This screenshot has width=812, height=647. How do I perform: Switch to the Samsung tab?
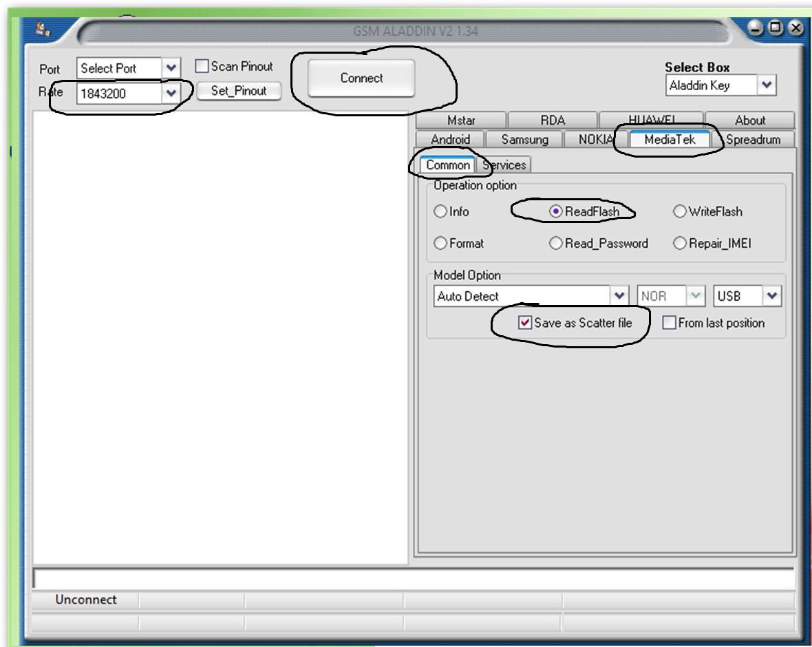[x=524, y=140]
